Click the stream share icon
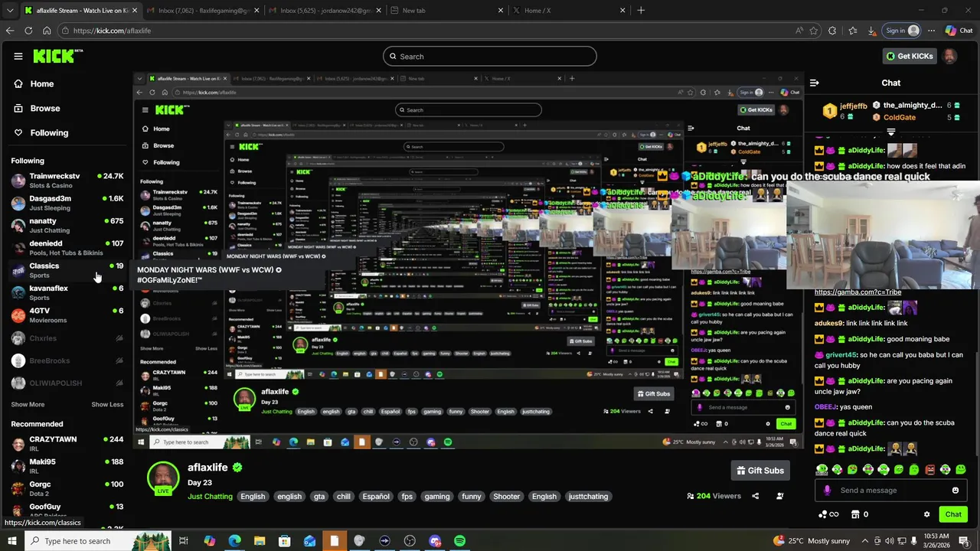 [x=756, y=496]
